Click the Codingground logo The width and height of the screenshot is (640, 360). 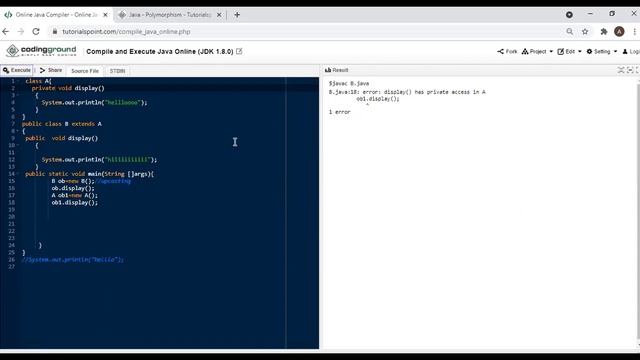(x=41, y=51)
